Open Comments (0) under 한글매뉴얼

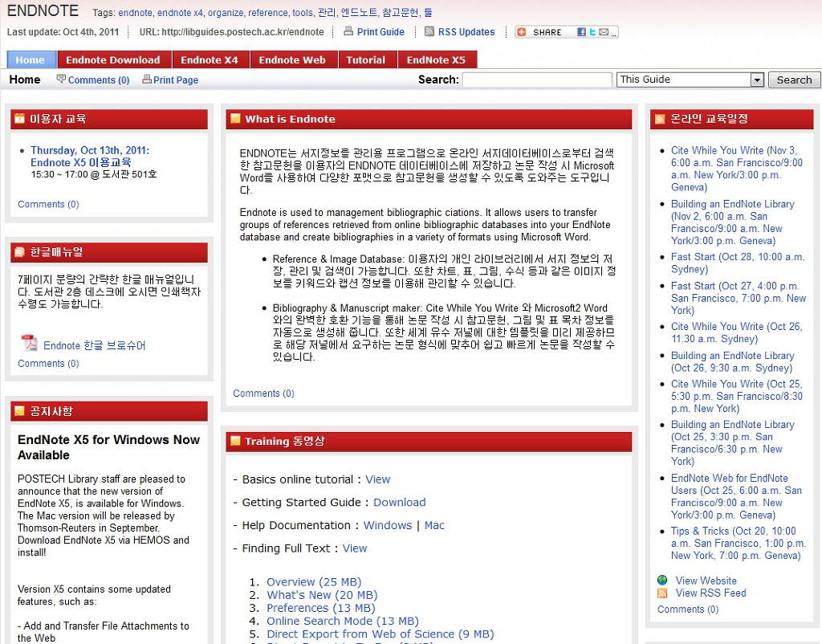[48, 364]
